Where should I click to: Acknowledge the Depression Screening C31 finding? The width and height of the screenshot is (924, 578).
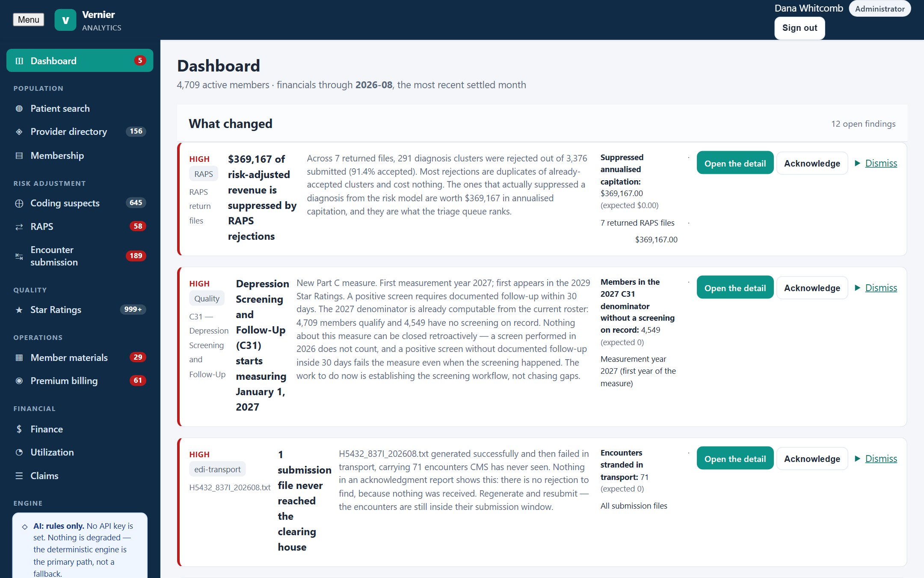[812, 288]
